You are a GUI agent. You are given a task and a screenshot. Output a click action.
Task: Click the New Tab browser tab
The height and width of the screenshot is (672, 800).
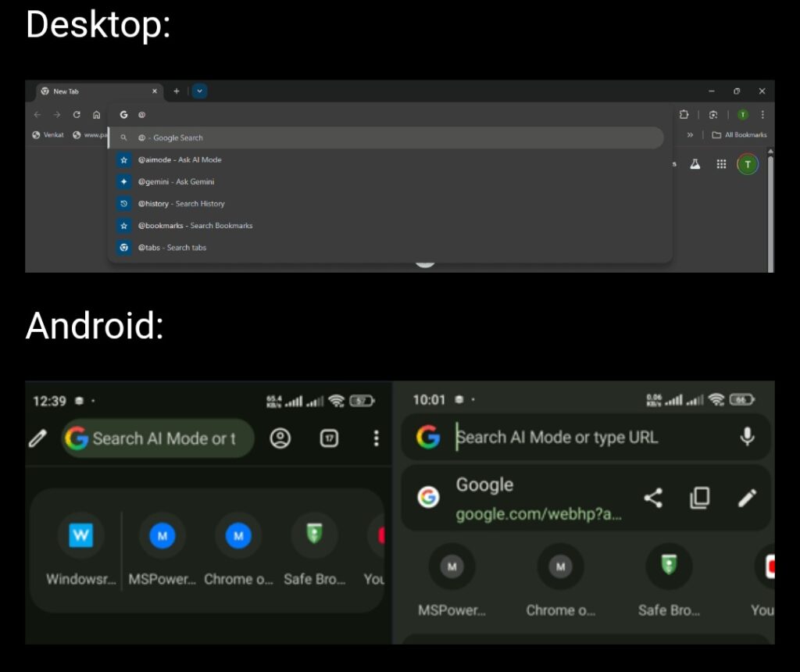click(99, 91)
